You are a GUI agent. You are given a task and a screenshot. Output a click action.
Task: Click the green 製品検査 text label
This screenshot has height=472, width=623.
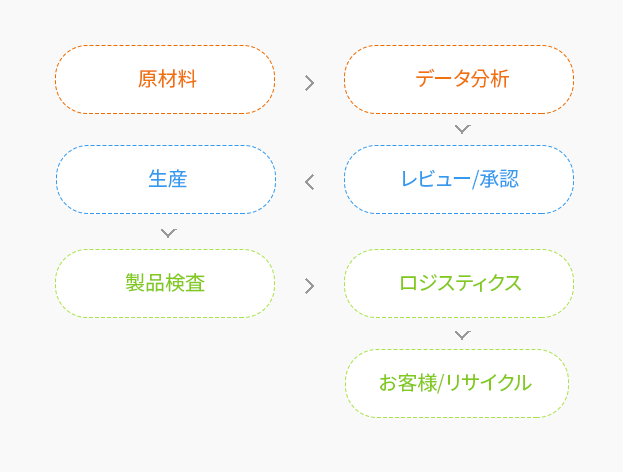(x=165, y=283)
